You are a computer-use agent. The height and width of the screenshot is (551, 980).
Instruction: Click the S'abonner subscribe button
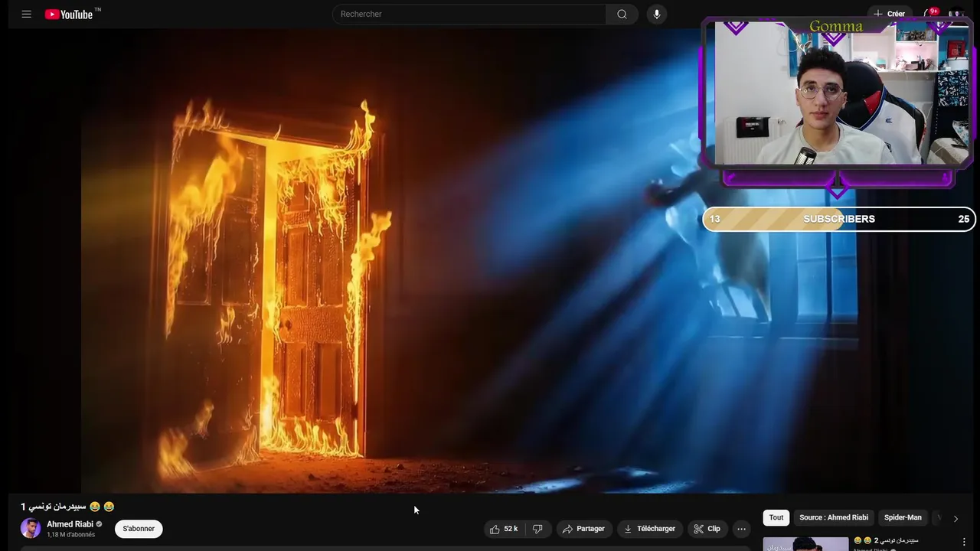click(139, 529)
